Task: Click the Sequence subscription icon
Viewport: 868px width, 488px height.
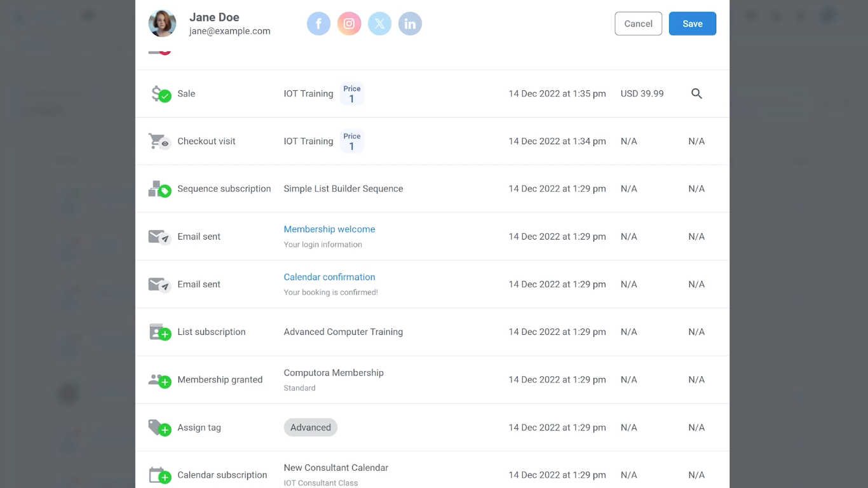Action: coord(159,189)
